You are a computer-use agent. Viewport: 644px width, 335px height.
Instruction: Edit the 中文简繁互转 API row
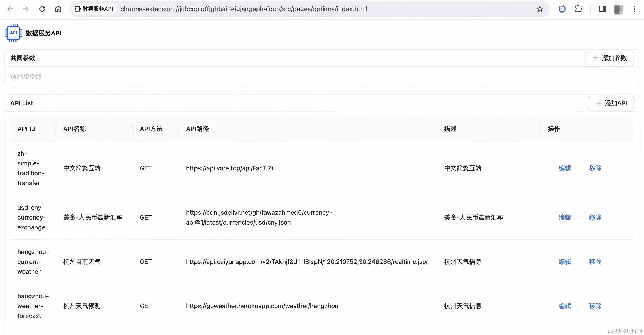(x=565, y=168)
